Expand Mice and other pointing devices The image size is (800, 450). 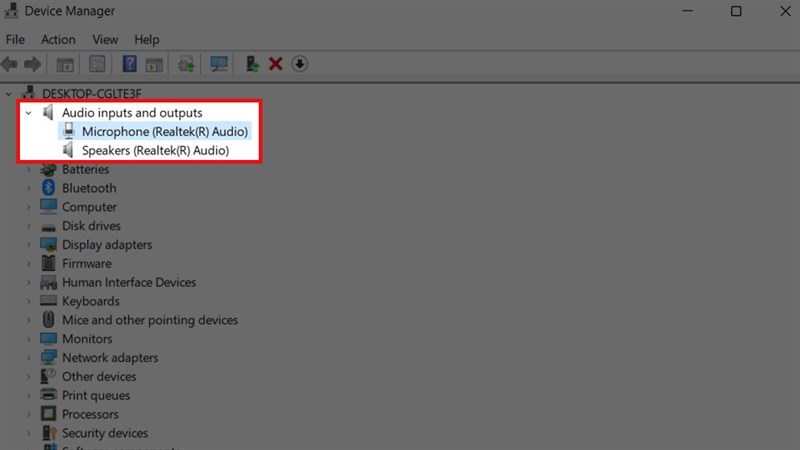pyautogui.click(x=29, y=320)
